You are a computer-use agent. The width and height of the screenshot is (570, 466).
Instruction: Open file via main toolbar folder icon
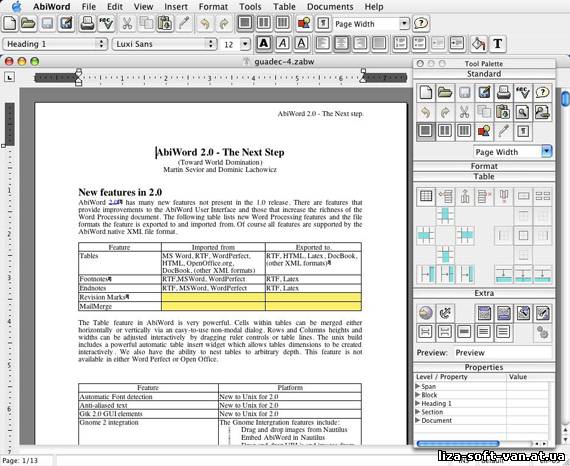(x=28, y=24)
